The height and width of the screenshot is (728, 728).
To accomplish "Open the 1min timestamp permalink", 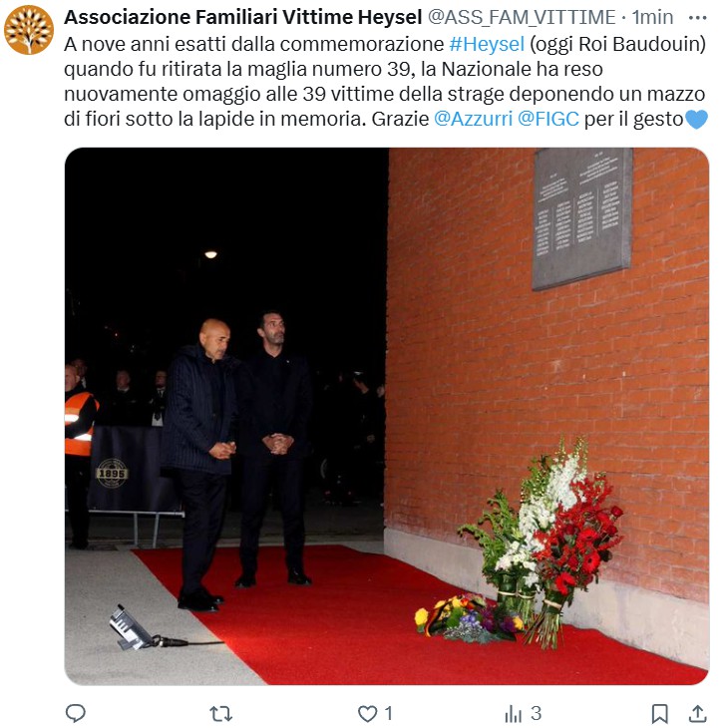I will click(652, 18).
